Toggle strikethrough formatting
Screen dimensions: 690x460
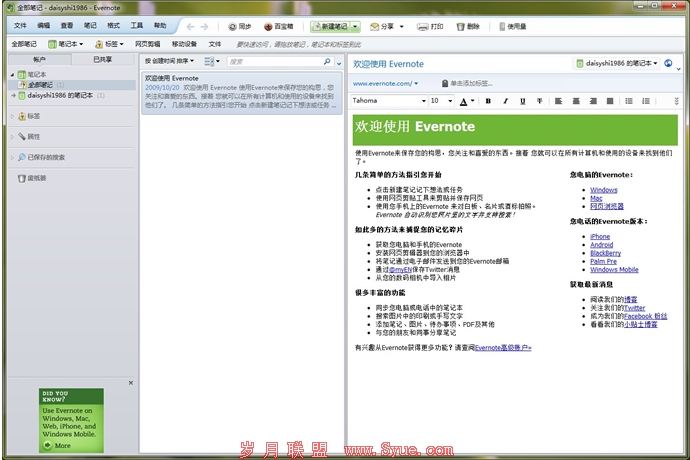[540, 101]
